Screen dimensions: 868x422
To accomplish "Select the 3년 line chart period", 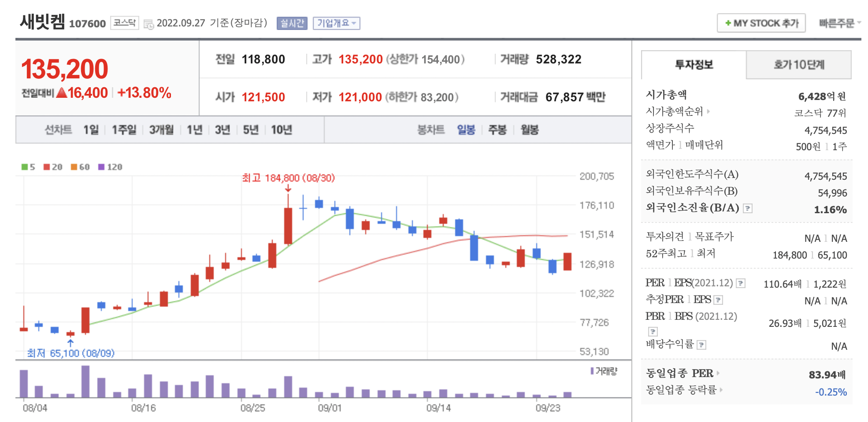I will [x=223, y=130].
